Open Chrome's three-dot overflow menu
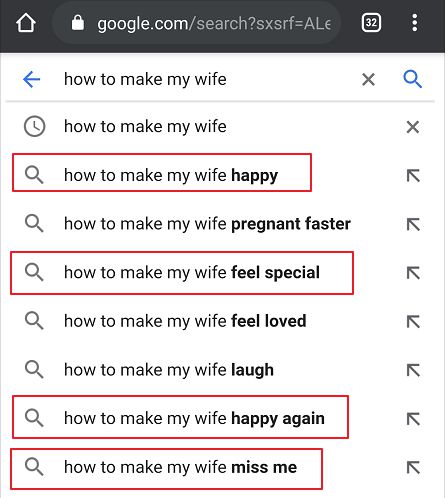 coord(414,23)
